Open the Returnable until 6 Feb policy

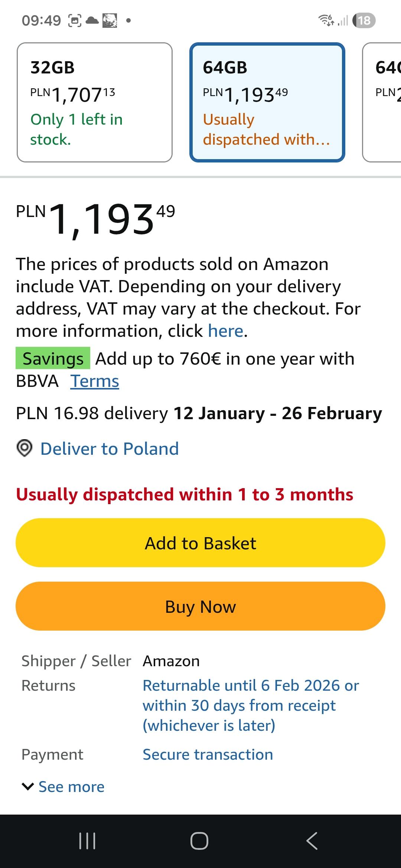(x=251, y=706)
